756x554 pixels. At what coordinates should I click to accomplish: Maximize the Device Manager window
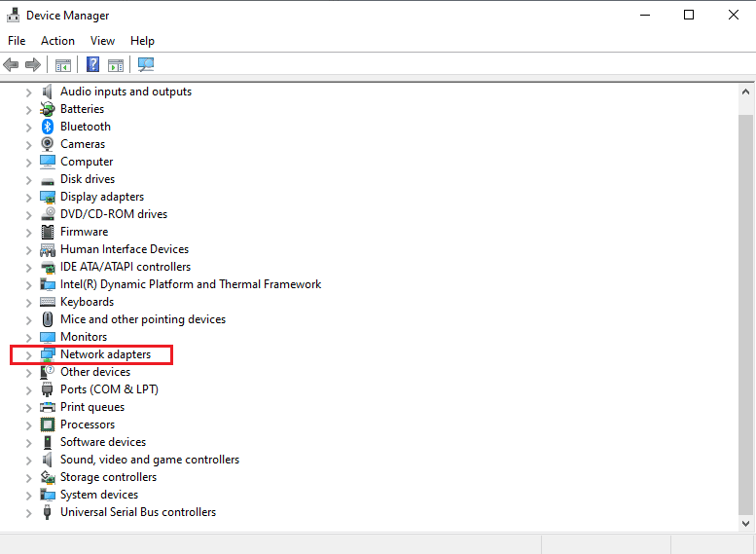click(689, 15)
